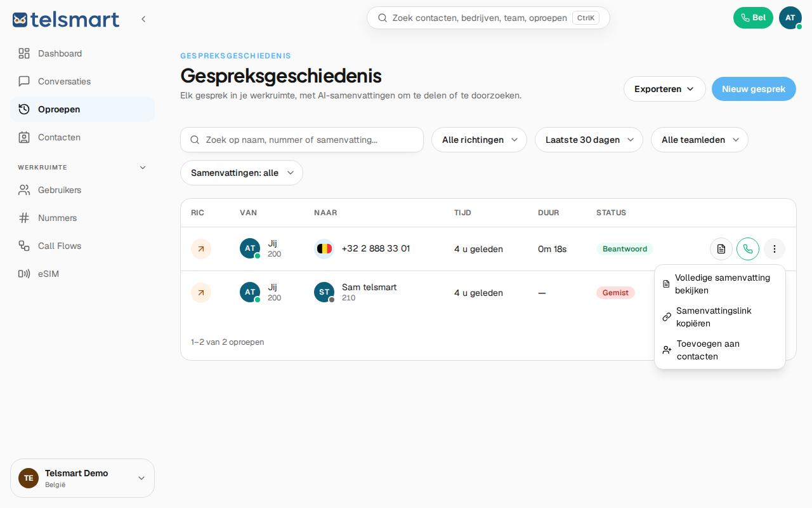
Task: Open the AT profile avatar menu
Action: pyautogui.click(x=790, y=18)
